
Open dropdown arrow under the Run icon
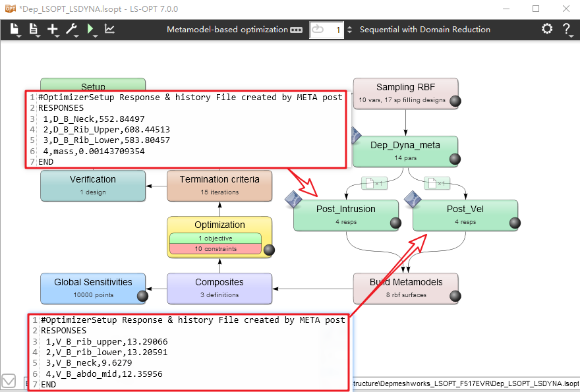[x=96, y=36]
